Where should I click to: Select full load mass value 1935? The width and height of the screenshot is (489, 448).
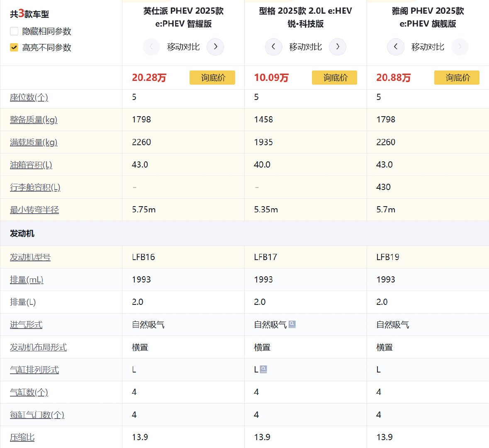point(263,142)
